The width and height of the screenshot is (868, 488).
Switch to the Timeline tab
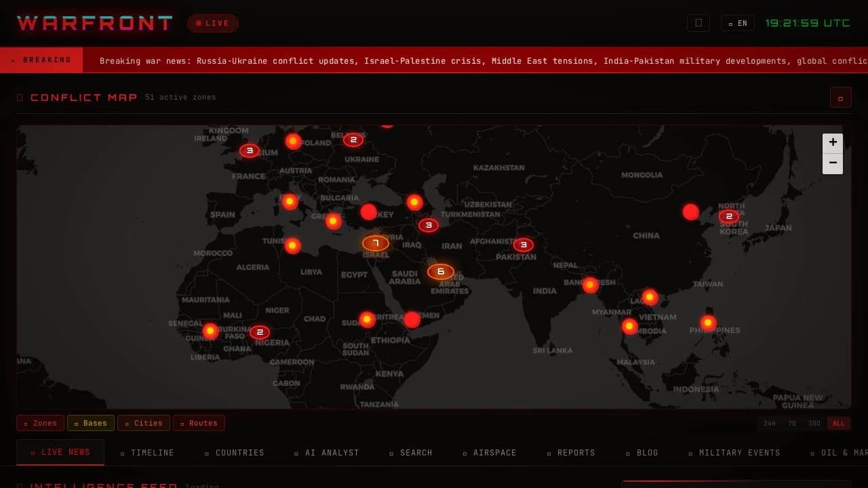pos(147,453)
